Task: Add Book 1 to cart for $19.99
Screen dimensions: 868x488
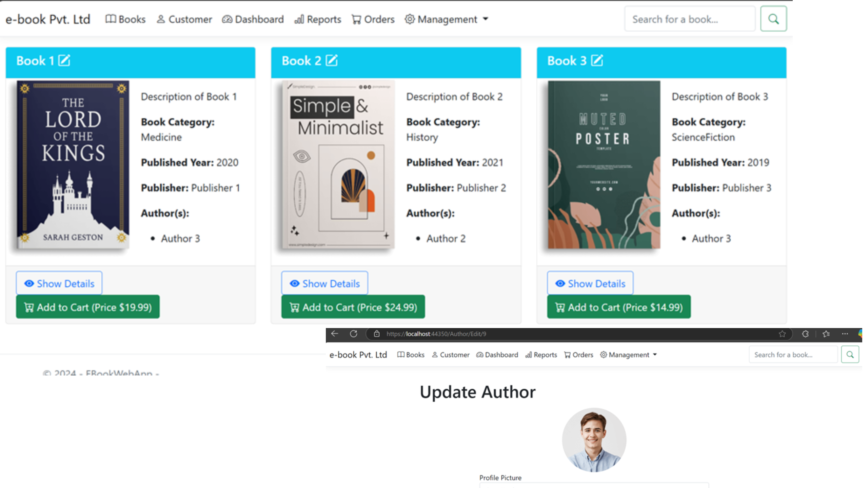Action: point(88,307)
